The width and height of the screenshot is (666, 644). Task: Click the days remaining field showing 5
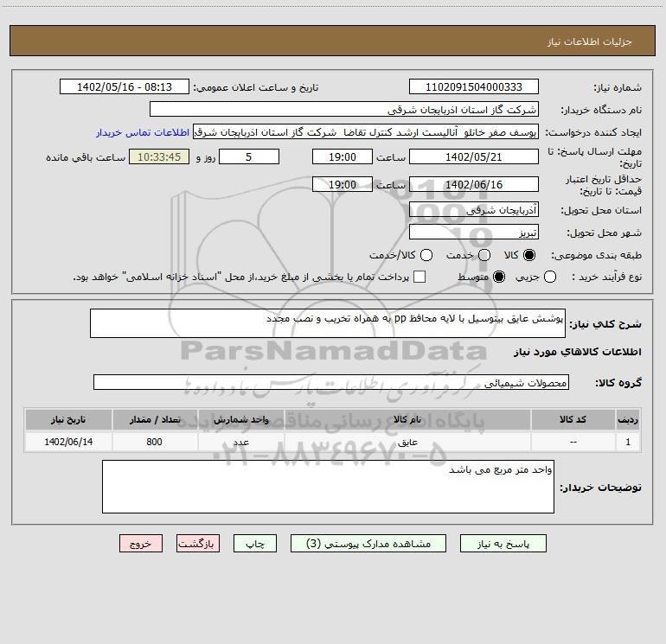(249, 156)
